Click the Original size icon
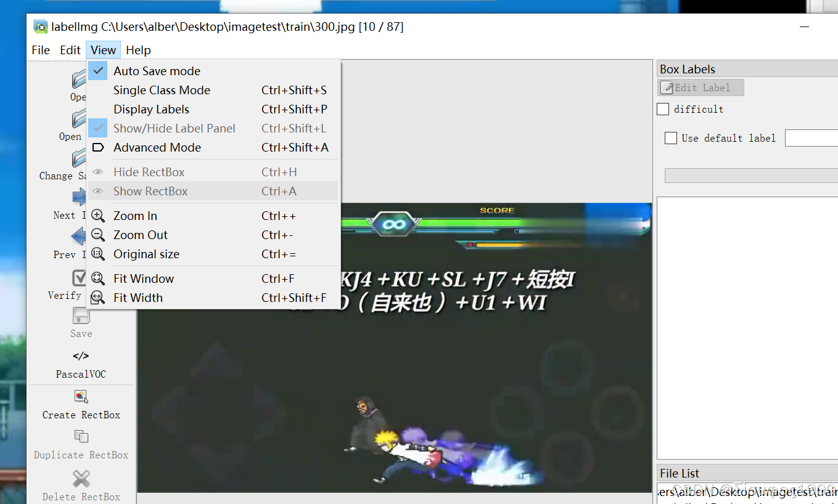Viewport: 838px width, 504px height. click(98, 254)
